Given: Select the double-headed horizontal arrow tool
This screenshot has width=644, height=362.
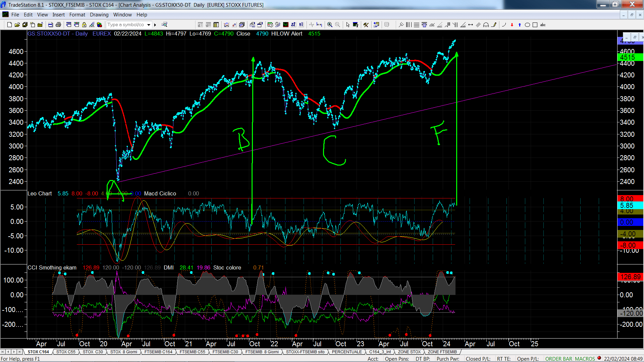Looking at the screenshot, I should click(470, 24).
